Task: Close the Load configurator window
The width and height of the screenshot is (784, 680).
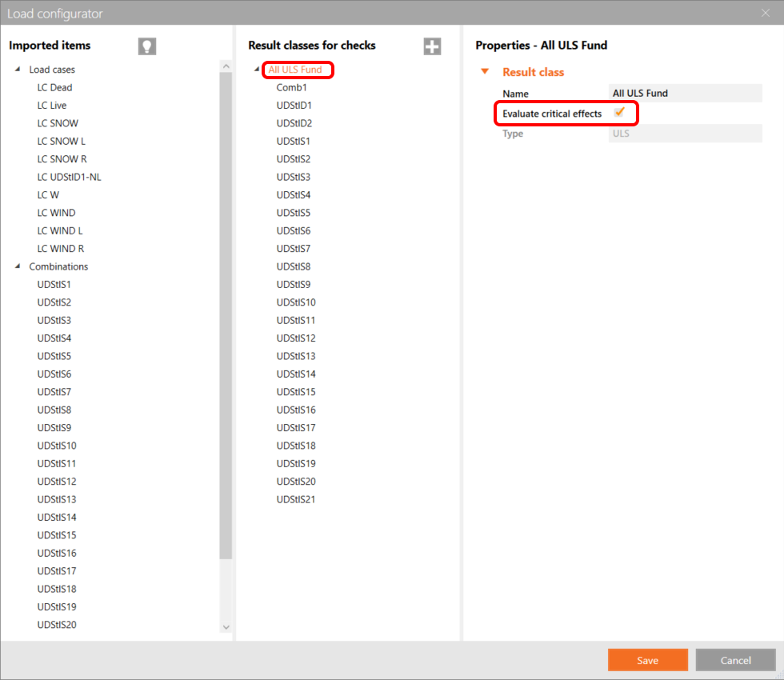Action: (x=766, y=13)
